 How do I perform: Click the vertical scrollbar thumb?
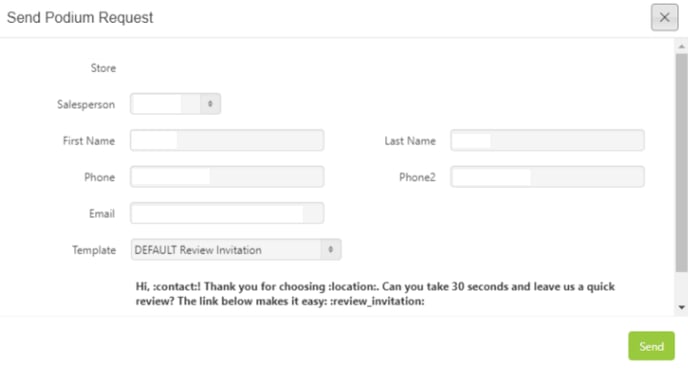pyautogui.click(x=681, y=162)
